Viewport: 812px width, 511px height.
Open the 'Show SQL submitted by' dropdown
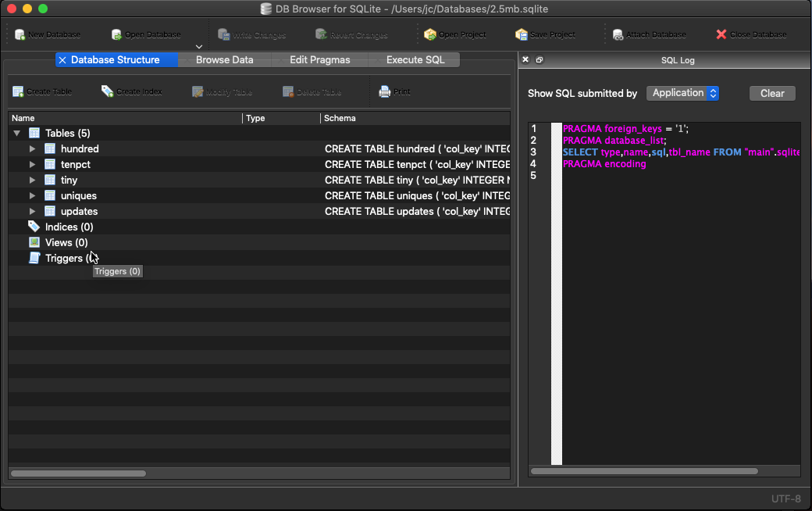(x=682, y=93)
